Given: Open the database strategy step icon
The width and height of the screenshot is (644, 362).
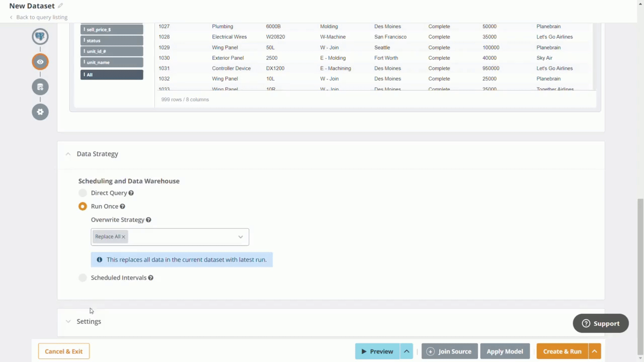Looking at the screenshot, I should pyautogui.click(x=40, y=87).
